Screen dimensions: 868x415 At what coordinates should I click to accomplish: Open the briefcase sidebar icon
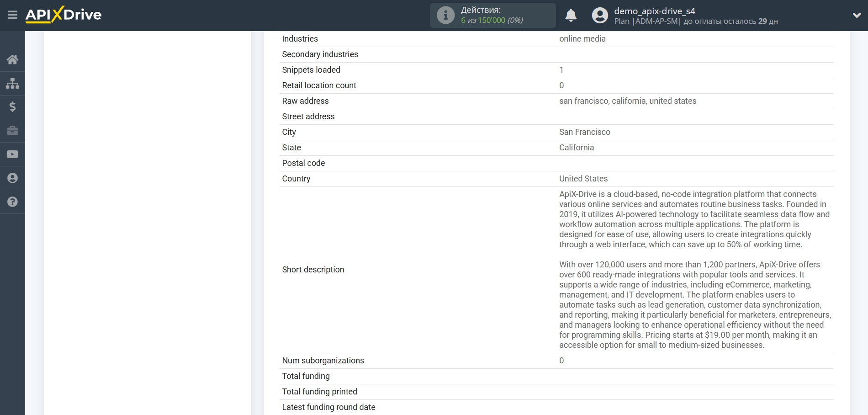point(12,131)
